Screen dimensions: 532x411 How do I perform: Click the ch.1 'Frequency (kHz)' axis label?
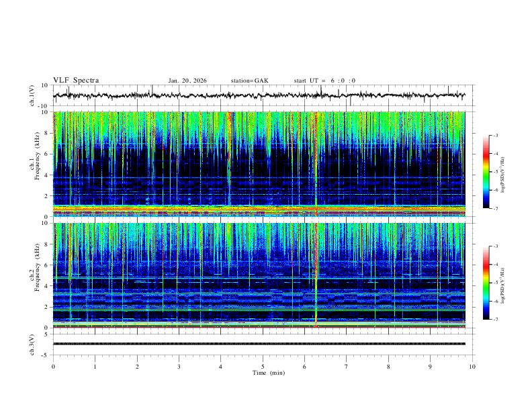click(37, 156)
